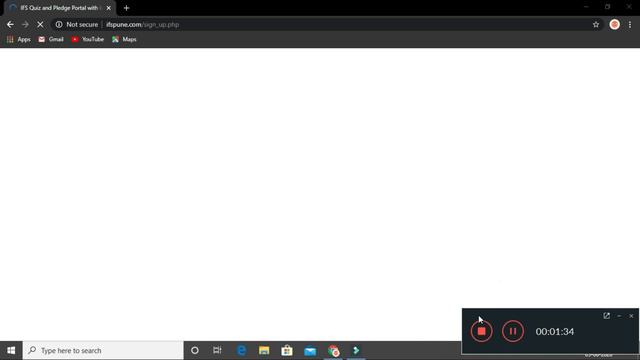This screenshot has height=360, width=640.
Task: Open the Chrome profile avatar
Action: coord(614,24)
